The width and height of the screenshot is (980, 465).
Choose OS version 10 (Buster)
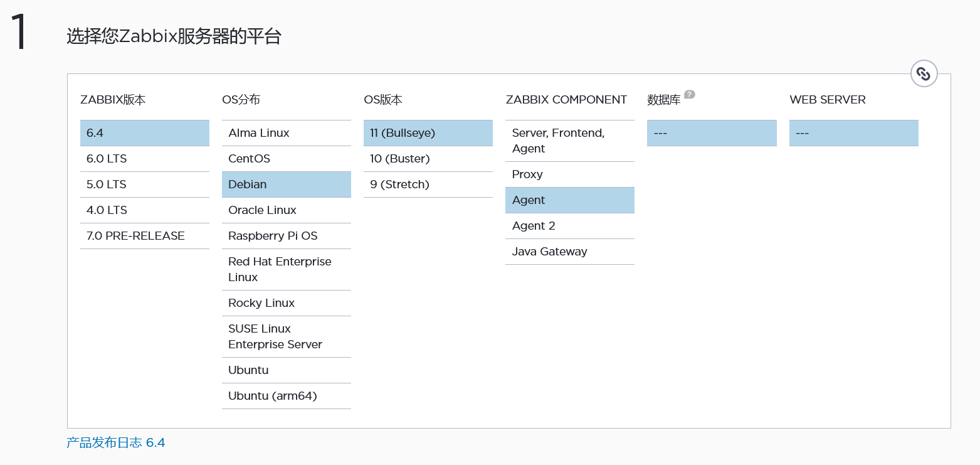click(428, 159)
